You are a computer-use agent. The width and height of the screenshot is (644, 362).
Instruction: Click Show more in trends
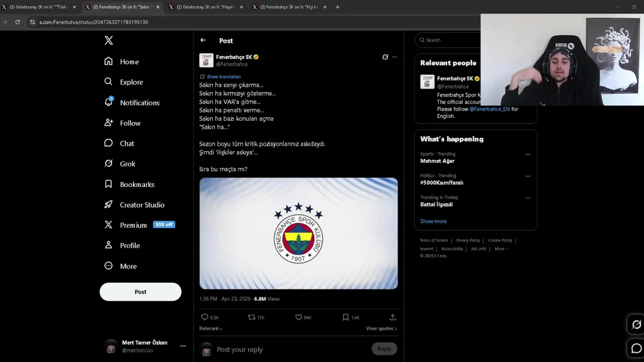(433, 221)
